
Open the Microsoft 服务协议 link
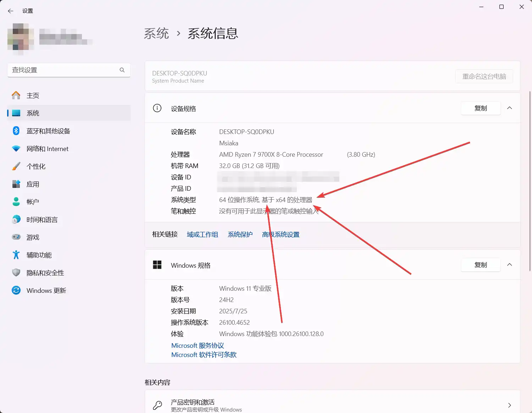[x=198, y=345]
